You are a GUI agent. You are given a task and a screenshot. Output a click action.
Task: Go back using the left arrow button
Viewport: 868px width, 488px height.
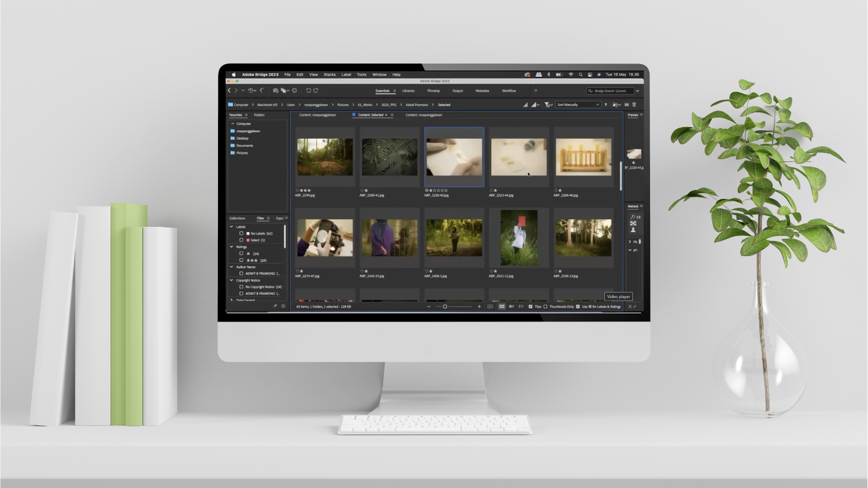(229, 91)
